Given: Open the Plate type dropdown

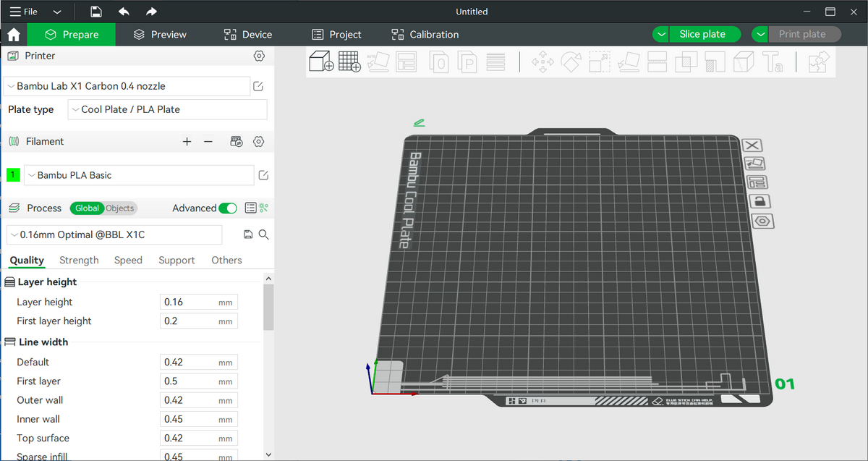Looking at the screenshot, I should point(167,110).
